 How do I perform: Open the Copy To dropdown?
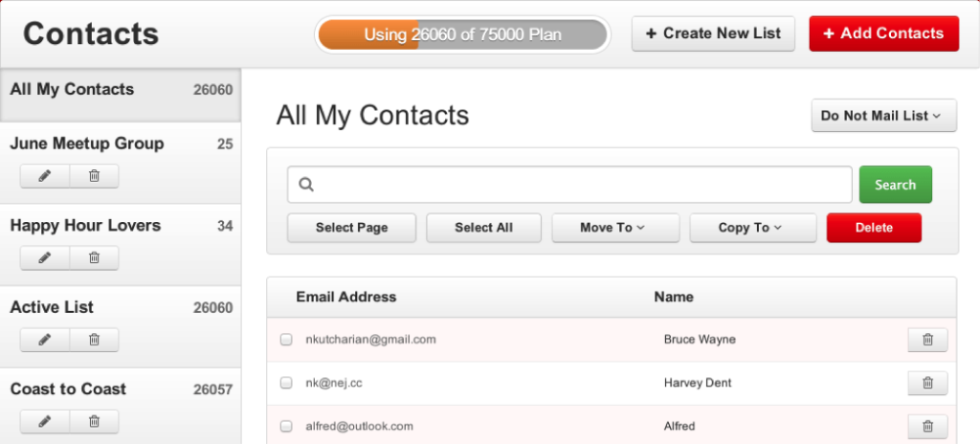[x=752, y=228]
